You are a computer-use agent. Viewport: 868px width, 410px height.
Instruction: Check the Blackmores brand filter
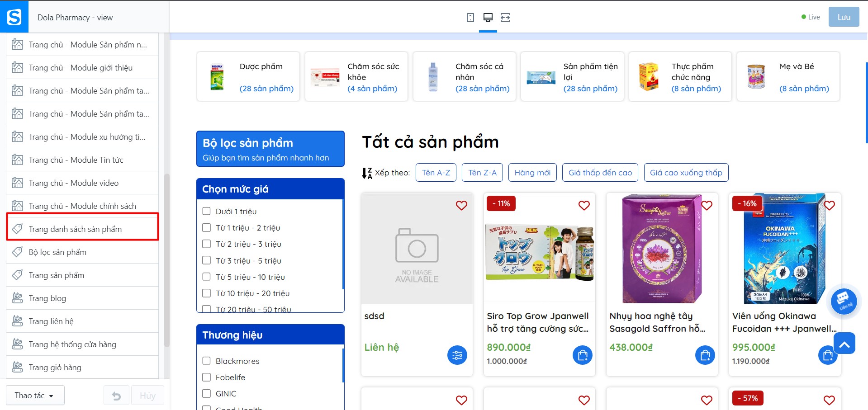click(207, 361)
